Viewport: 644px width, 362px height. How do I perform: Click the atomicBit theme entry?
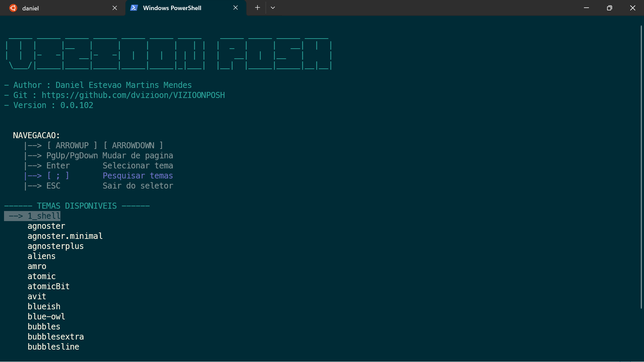[x=49, y=287]
